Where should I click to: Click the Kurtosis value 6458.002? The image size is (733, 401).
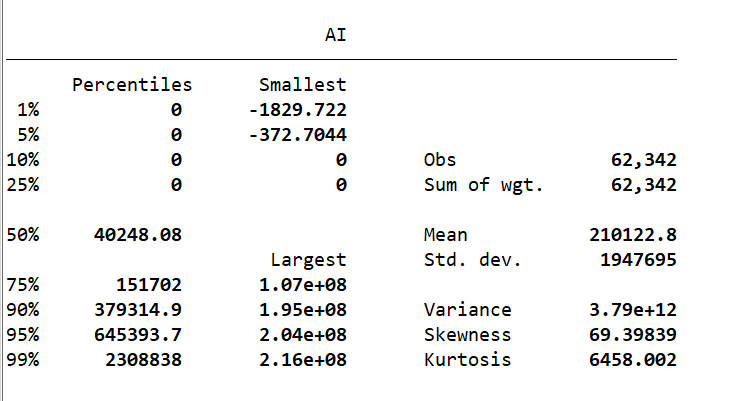tap(634, 360)
